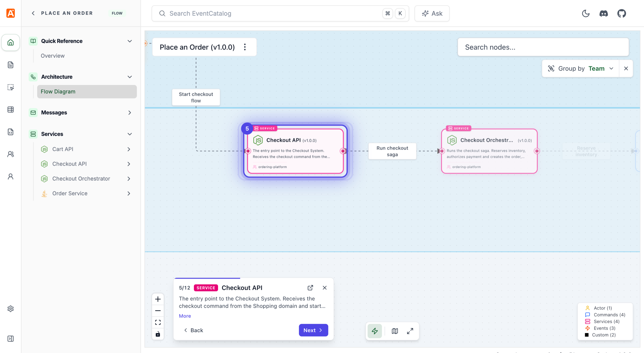Select Checkout API in sidebar
644x353 pixels.
[70, 164]
